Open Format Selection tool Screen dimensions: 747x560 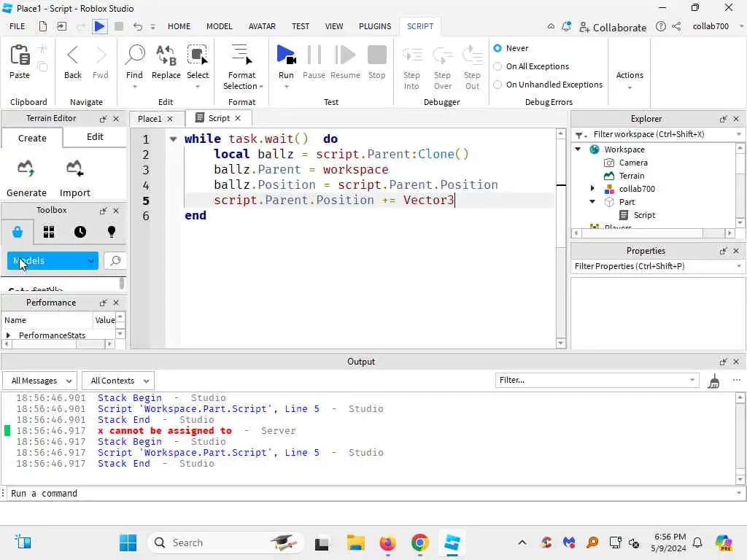pos(242,66)
